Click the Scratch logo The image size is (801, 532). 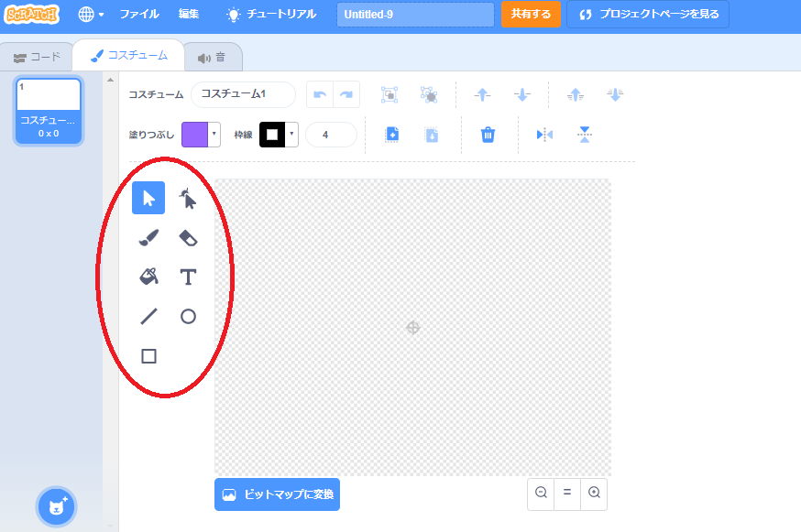[32, 15]
